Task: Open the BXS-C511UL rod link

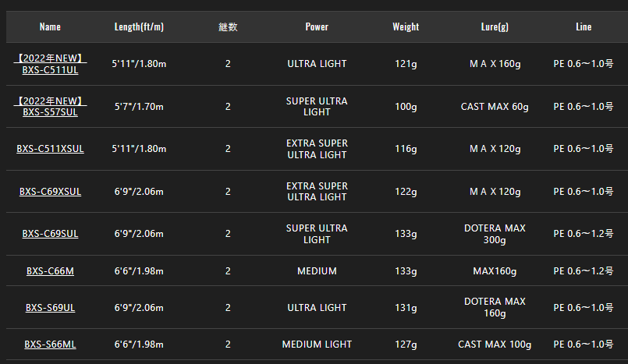Action: point(50,64)
